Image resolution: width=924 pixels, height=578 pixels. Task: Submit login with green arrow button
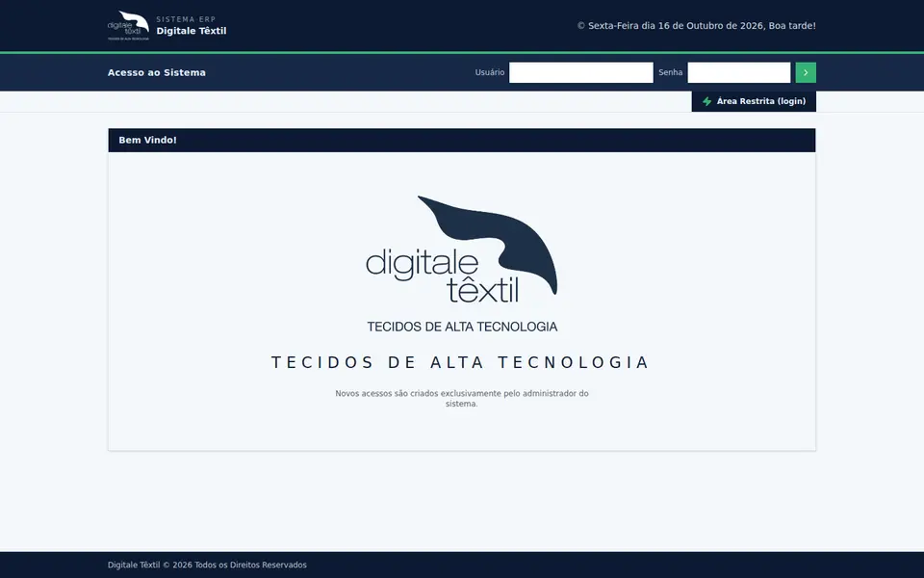pyautogui.click(x=806, y=72)
